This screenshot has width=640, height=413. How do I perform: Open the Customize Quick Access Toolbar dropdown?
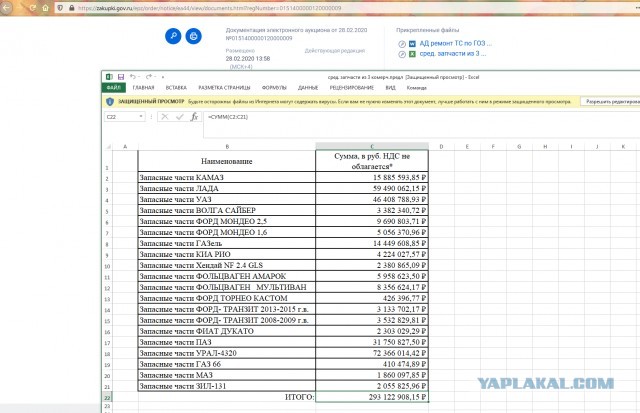(162, 77)
